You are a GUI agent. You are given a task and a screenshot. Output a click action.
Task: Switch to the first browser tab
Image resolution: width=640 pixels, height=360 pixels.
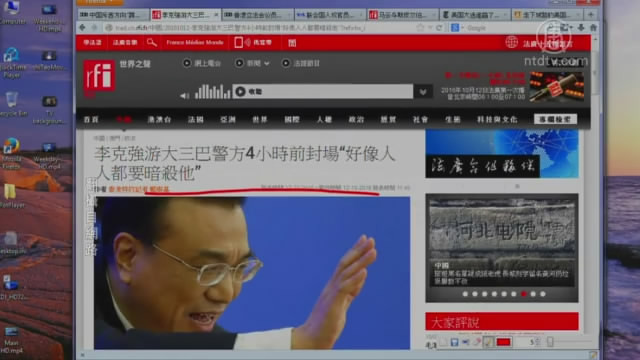point(113,15)
